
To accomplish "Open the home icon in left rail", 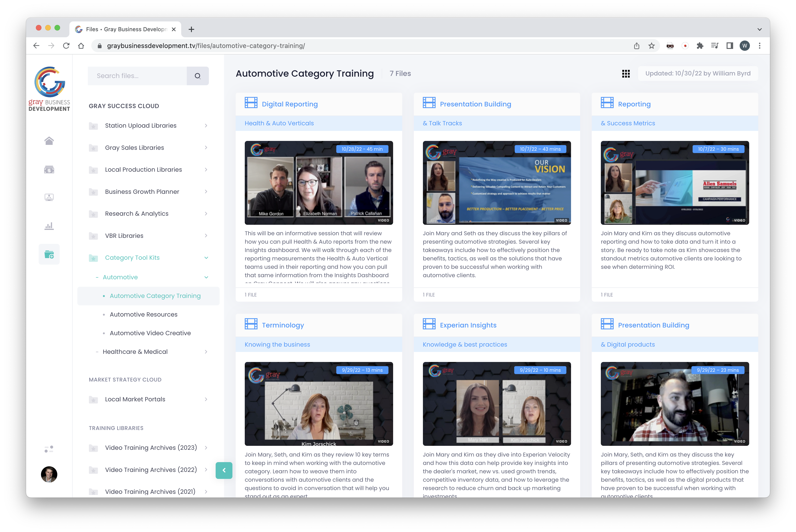I will coord(49,141).
